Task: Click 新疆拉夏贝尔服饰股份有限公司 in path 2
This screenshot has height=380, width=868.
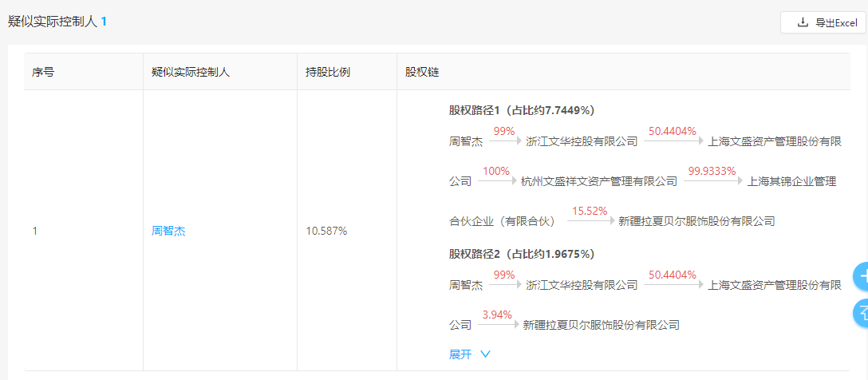Action: pyautogui.click(x=601, y=325)
